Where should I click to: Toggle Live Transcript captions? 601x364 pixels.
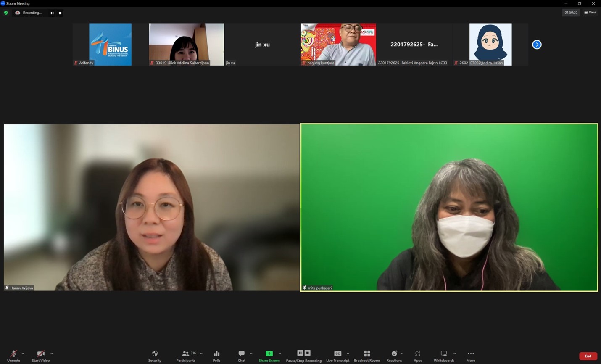coord(337,354)
